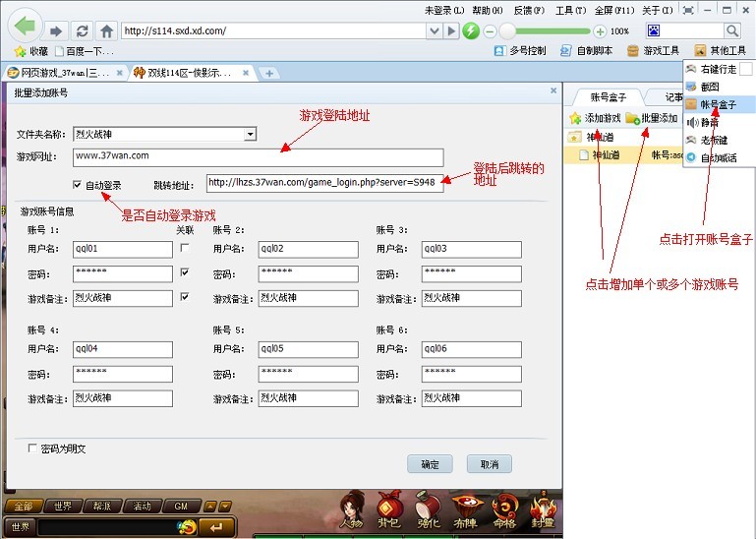Check the 关联 box beside account 1 username
This screenshot has width=756, height=539.
click(184, 248)
